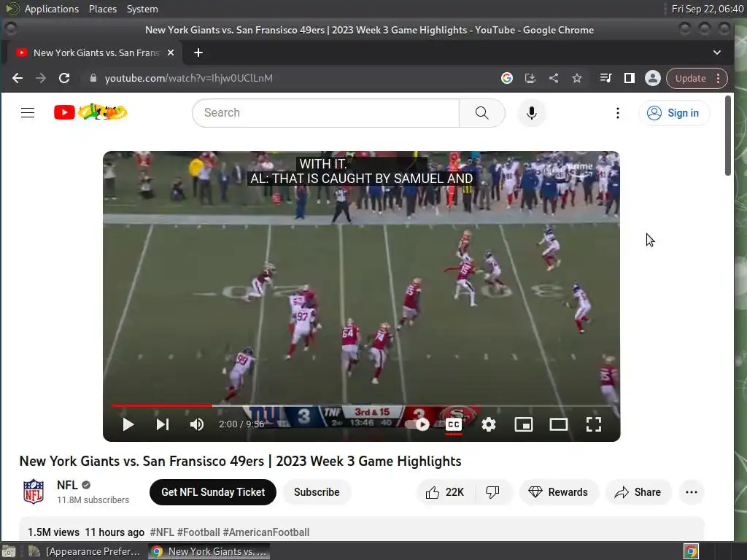Toggle closed captions CC button
The height and width of the screenshot is (560, 747).
coord(454,424)
